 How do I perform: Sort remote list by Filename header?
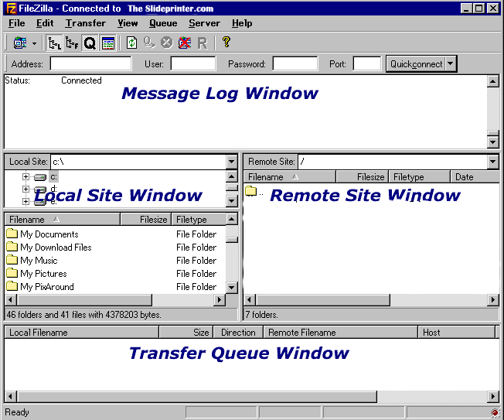[289, 177]
